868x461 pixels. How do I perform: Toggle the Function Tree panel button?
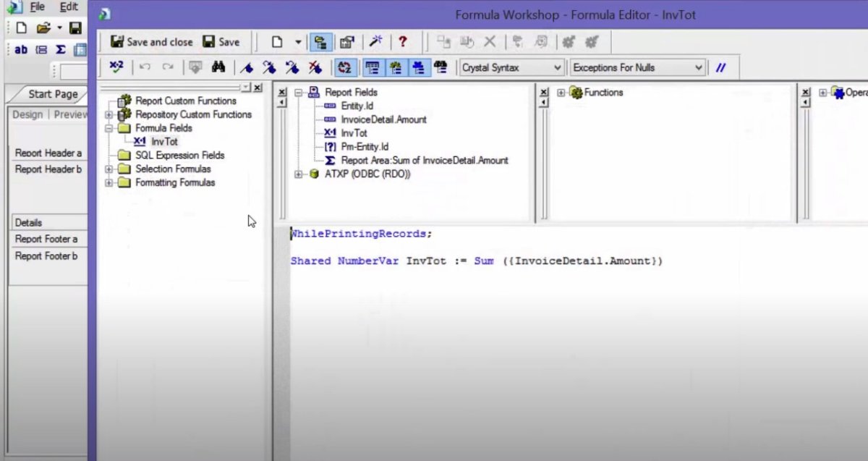[x=395, y=67]
